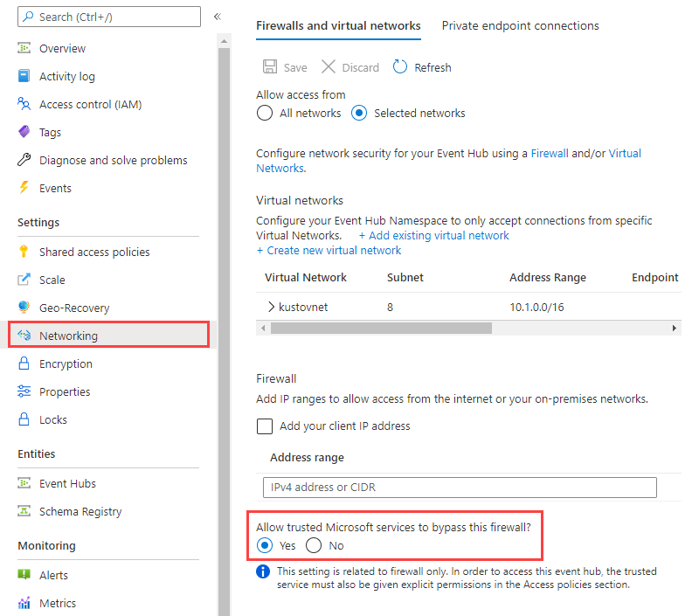The image size is (699, 616).
Task: Click Create new virtual network
Action: (329, 250)
